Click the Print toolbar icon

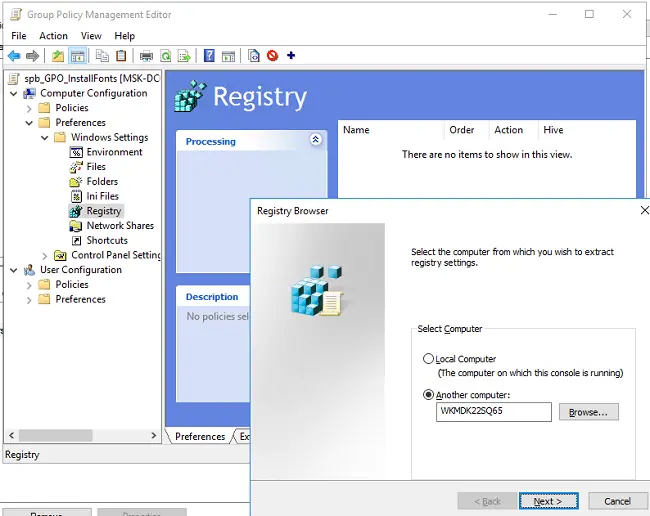click(146, 56)
